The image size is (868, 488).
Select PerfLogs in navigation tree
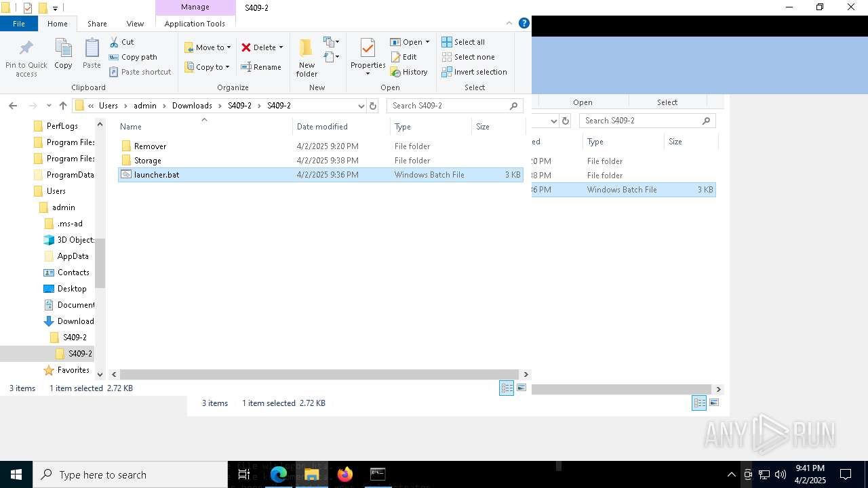(62, 126)
